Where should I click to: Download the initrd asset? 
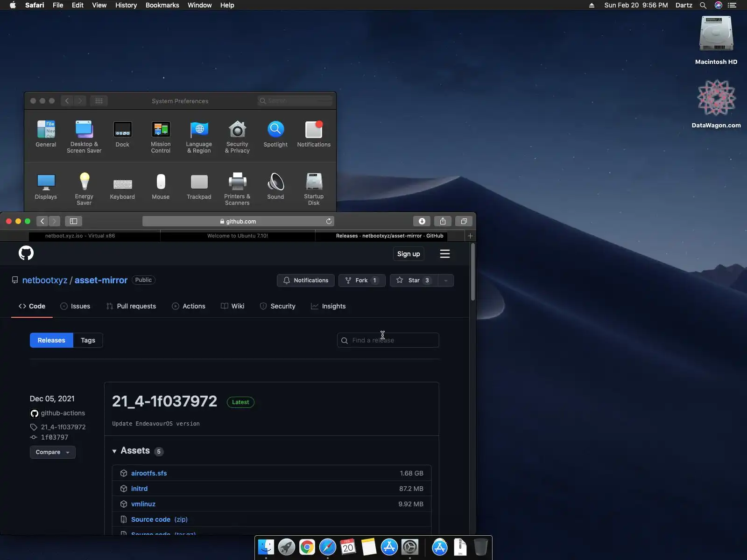tap(139, 489)
